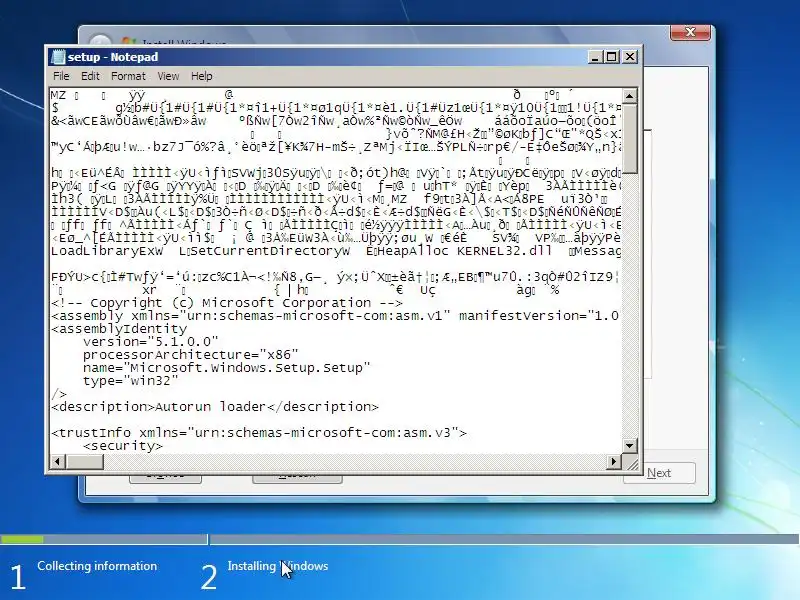Image resolution: width=800 pixels, height=600 pixels.
Task: Open the Format menu in Notepad
Action: pyautogui.click(x=128, y=76)
